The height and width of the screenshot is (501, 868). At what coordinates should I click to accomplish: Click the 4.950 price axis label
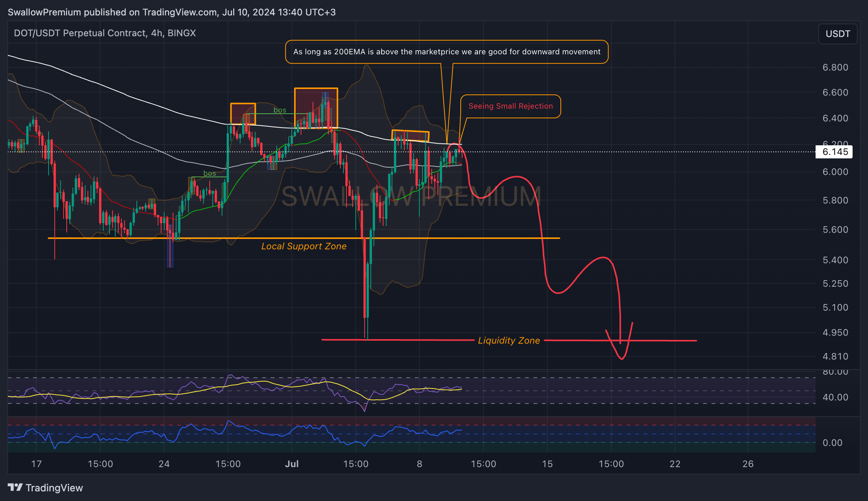pyautogui.click(x=835, y=333)
